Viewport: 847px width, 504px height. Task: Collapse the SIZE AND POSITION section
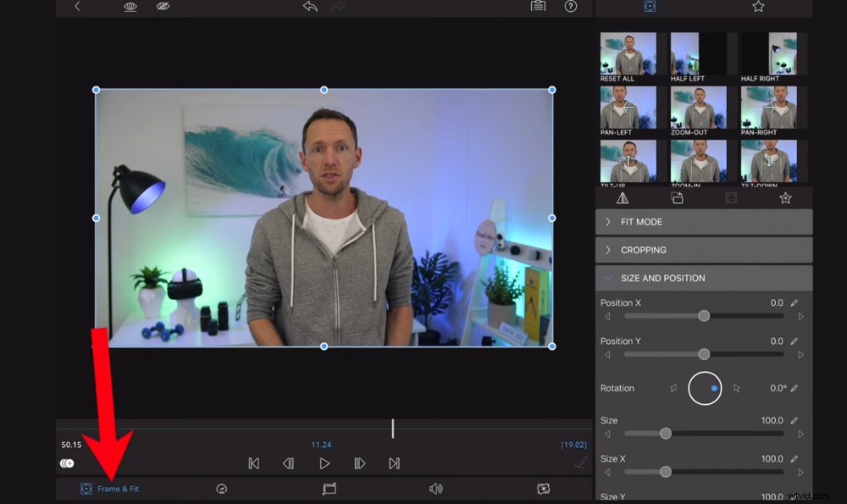(x=703, y=278)
